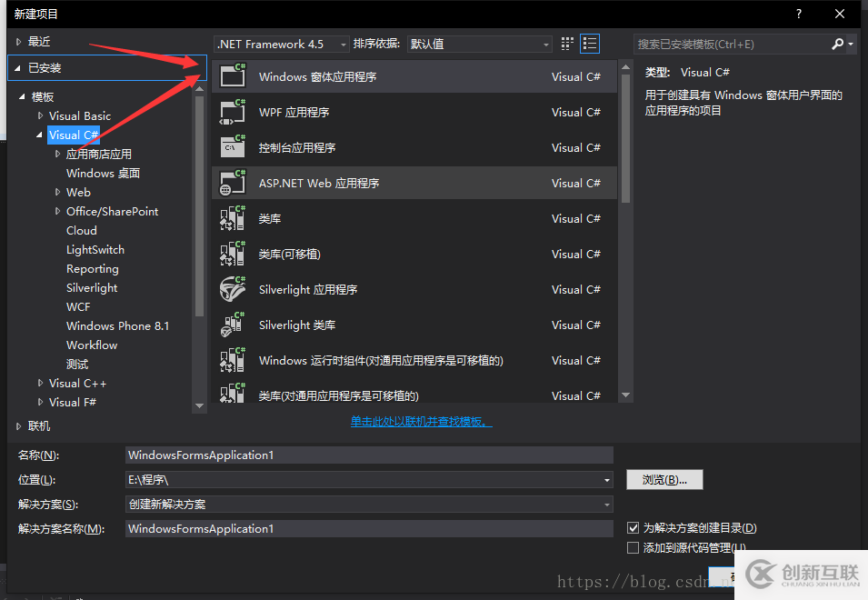The image size is (868, 600).
Task: Expand the Web tree node
Action: (57, 192)
